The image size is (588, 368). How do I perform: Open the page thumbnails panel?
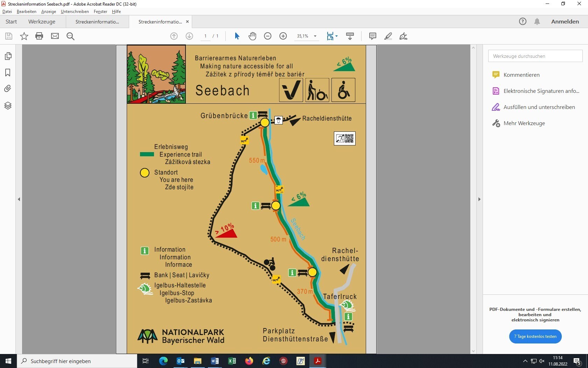click(8, 56)
